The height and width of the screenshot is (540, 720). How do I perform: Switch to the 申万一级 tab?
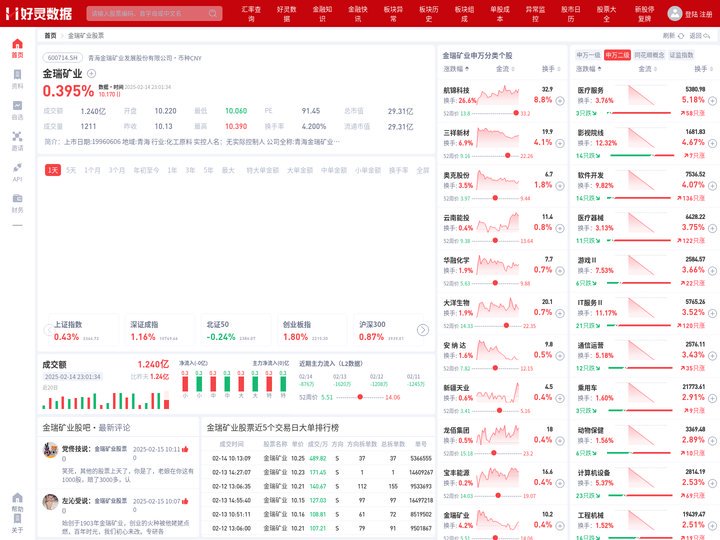[x=589, y=55]
